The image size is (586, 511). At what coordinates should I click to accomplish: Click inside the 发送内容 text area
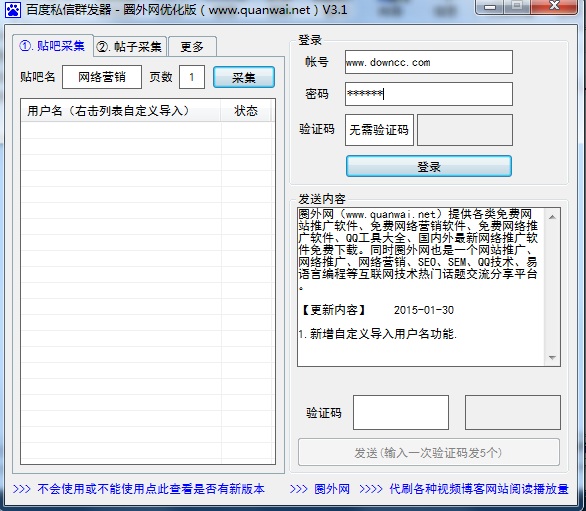[421, 287]
